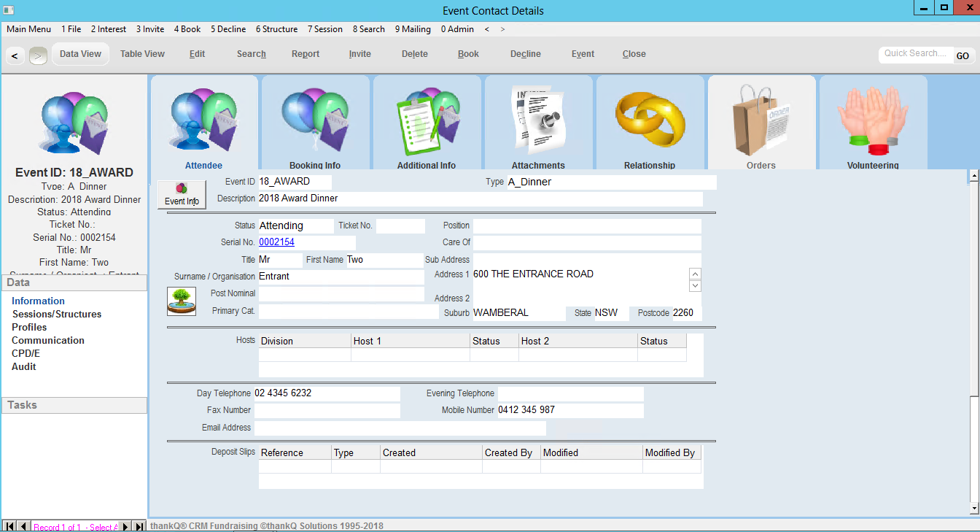Screen dimensions: 980x532
Task: Open the 5 Decline menu
Action: point(228,29)
